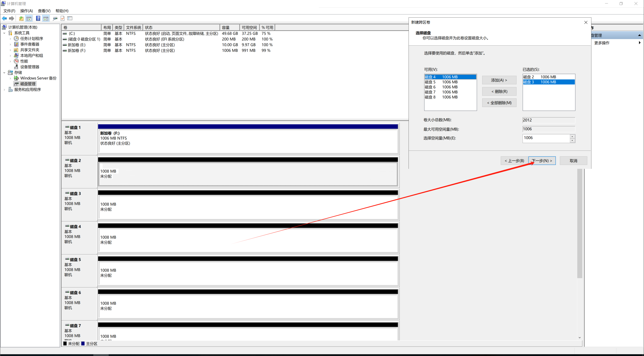The height and width of the screenshot is (356, 644).
Task: Open the 查看(V) menu
Action: pyautogui.click(x=44, y=11)
